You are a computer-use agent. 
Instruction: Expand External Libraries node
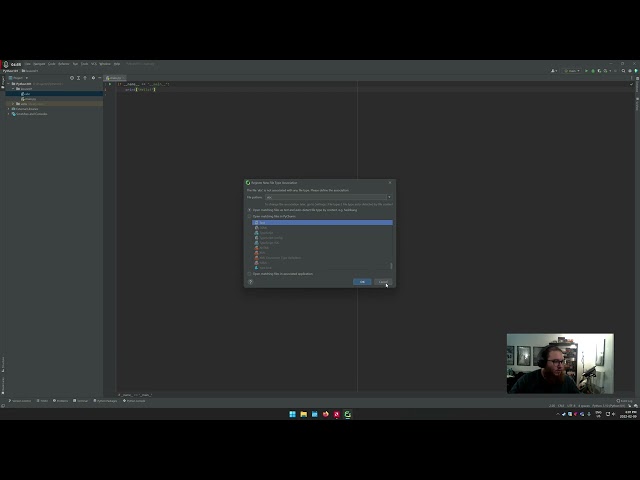tap(9, 109)
